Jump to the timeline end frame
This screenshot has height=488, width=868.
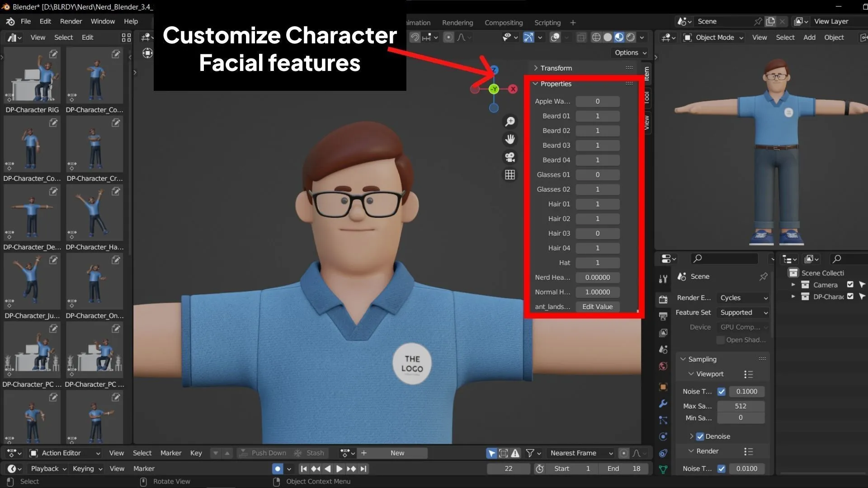(x=363, y=469)
